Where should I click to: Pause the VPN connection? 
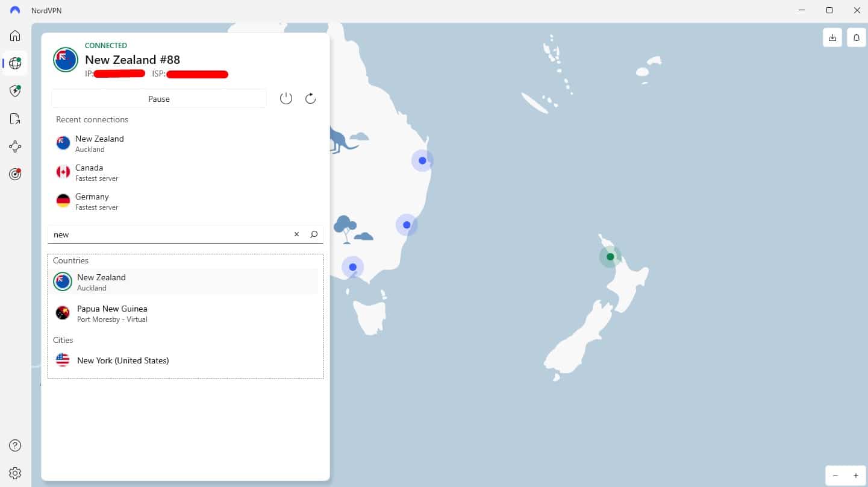tap(159, 98)
